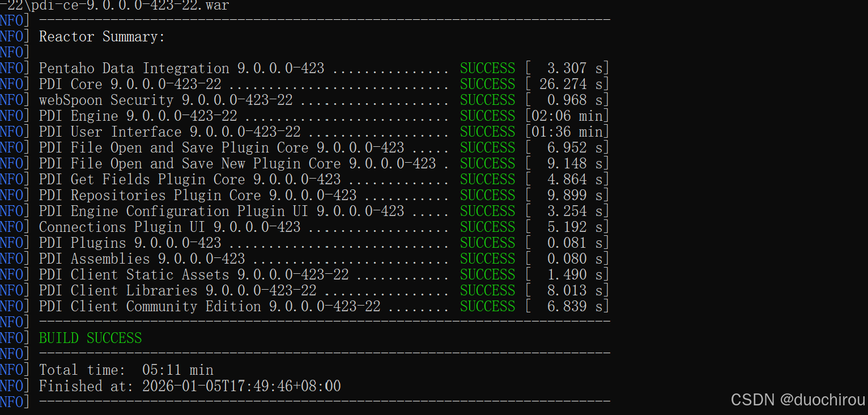Click the '0.080 s' duration for PDI Assemblies
The image size is (868, 415).
pyautogui.click(x=575, y=259)
